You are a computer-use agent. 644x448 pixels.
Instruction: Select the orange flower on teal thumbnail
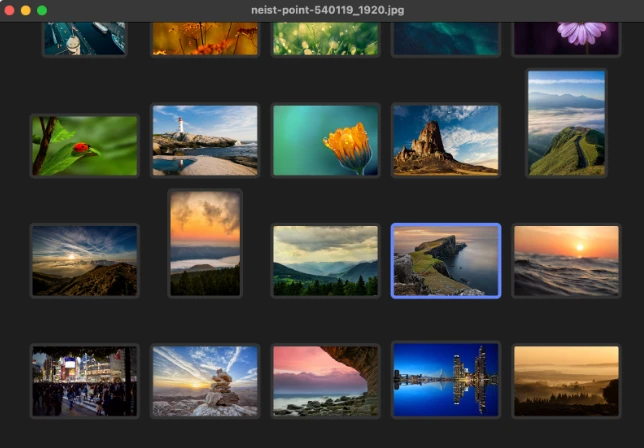325,140
